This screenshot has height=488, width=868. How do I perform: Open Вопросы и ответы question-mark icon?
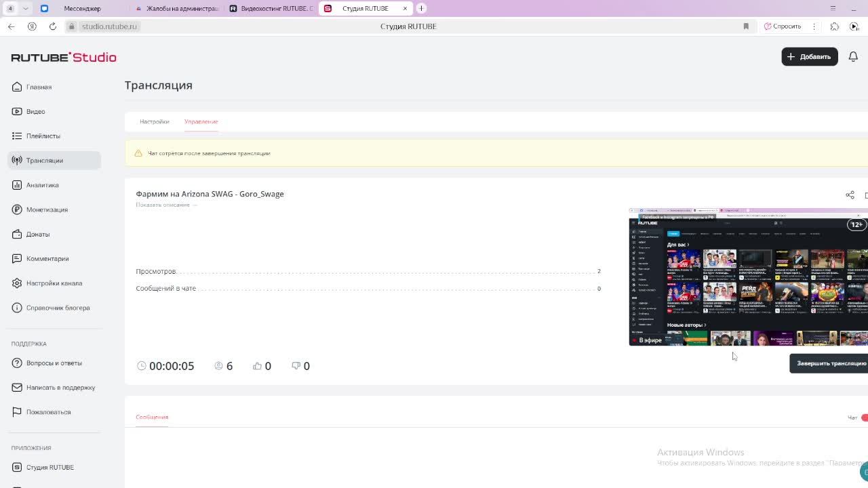click(17, 363)
